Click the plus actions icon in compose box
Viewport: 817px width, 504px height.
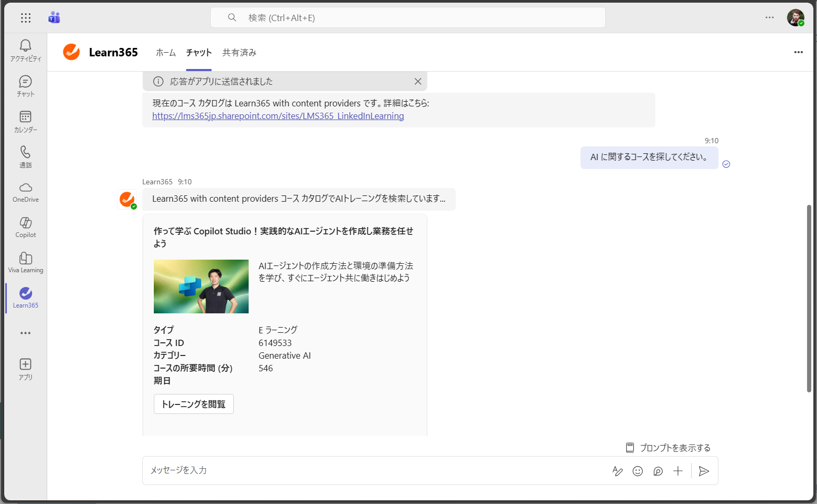coord(678,471)
